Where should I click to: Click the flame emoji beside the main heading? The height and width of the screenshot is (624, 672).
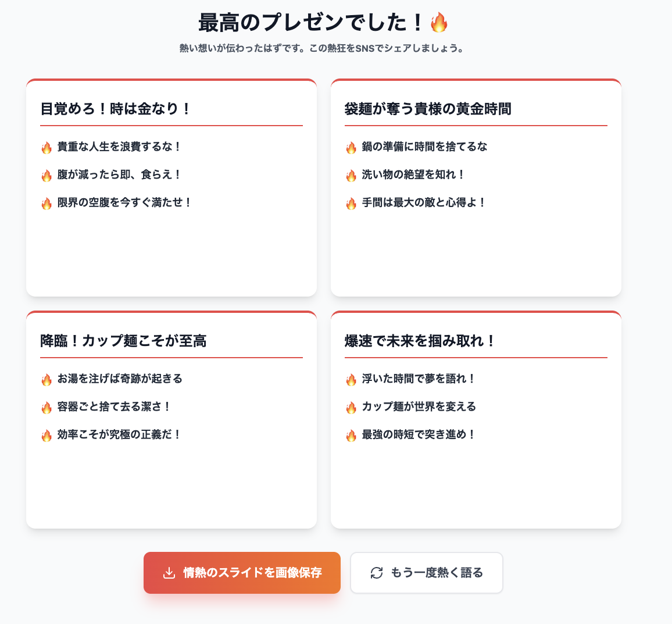click(439, 22)
